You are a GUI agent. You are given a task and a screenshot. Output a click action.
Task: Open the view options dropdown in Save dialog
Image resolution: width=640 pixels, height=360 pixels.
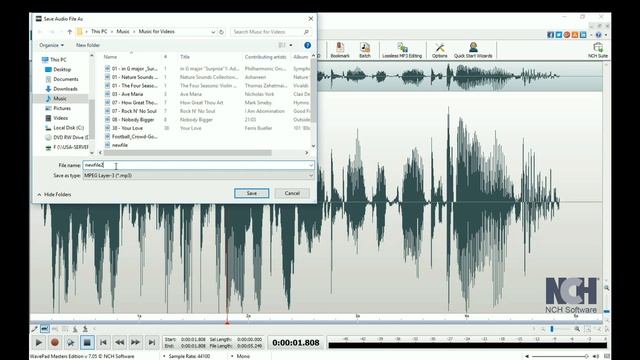pos(291,45)
